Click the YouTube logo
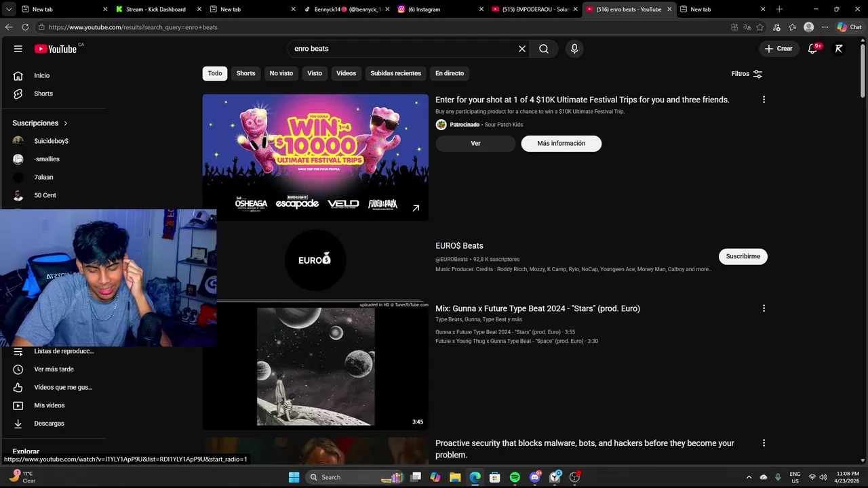Screen dimensions: 868x488 pos(56,49)
